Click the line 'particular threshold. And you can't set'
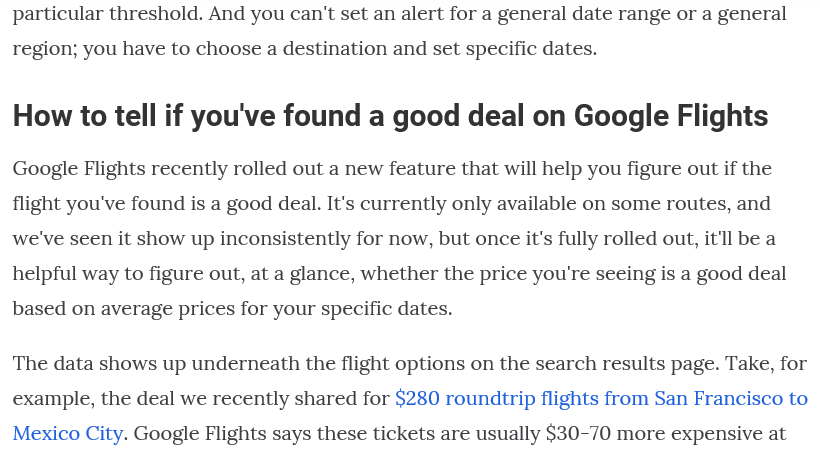This screenshot has width=820, height=455. (x=400, y=14)
